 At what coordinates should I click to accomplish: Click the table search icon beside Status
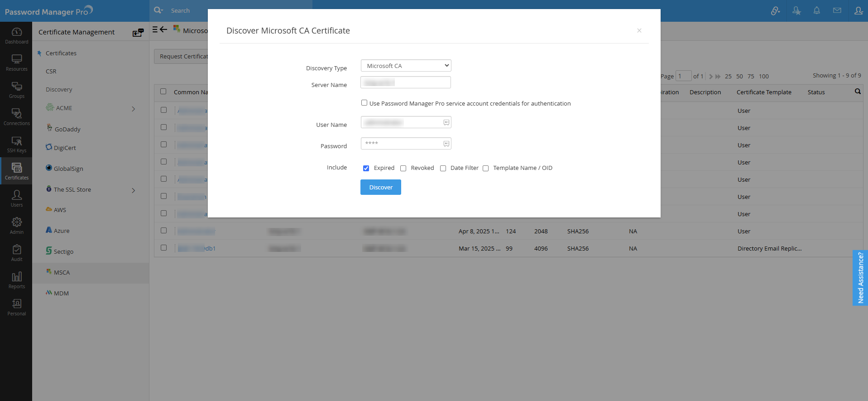(858, 92)
